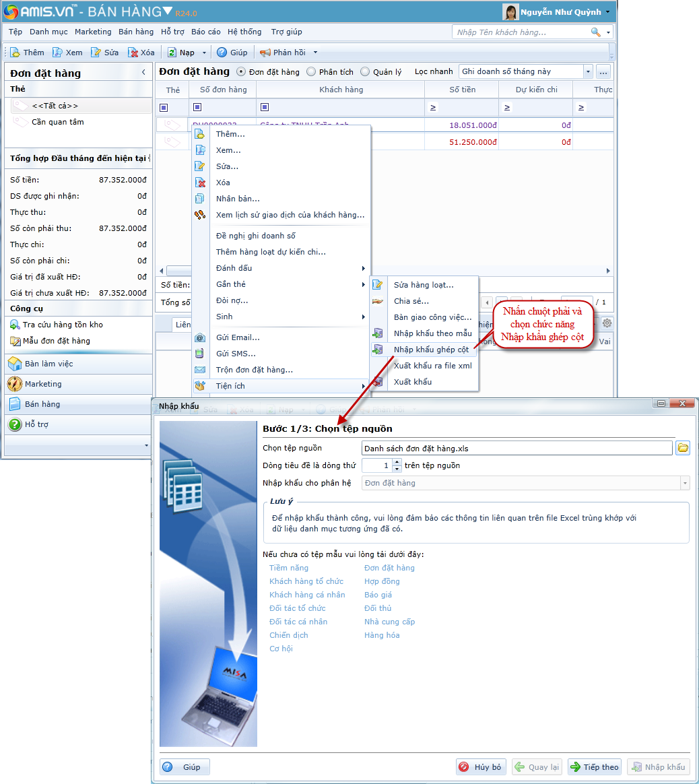Click the Nạp (reload) toolbar icon
699x784 pixels.
pos(172,53)
